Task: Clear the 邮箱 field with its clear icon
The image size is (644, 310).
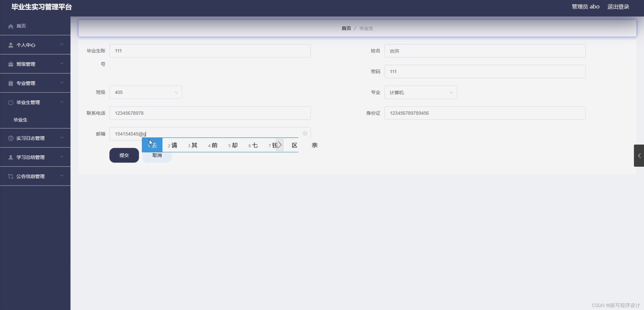Action: (x=305, y=134)
